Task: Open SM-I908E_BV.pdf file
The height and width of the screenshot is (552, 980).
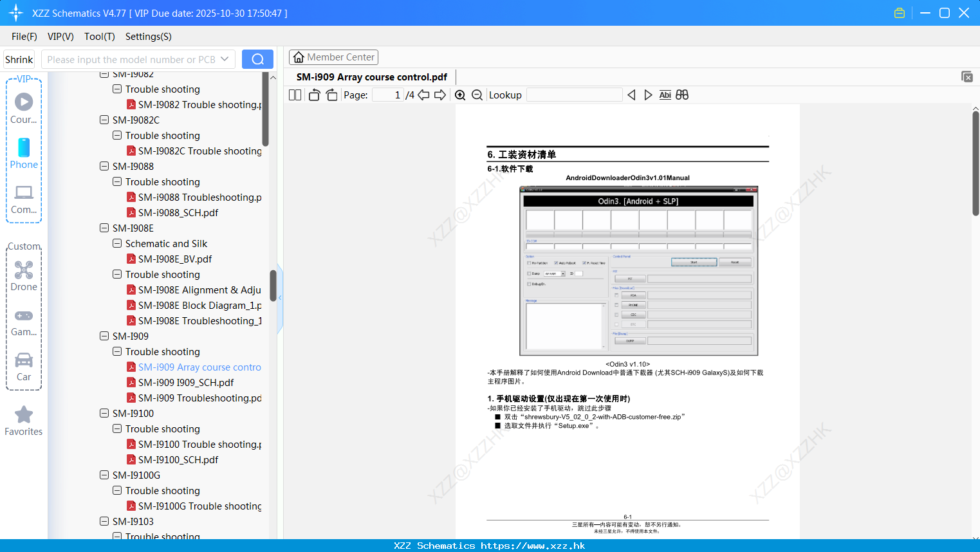Action: click(175, 259)
